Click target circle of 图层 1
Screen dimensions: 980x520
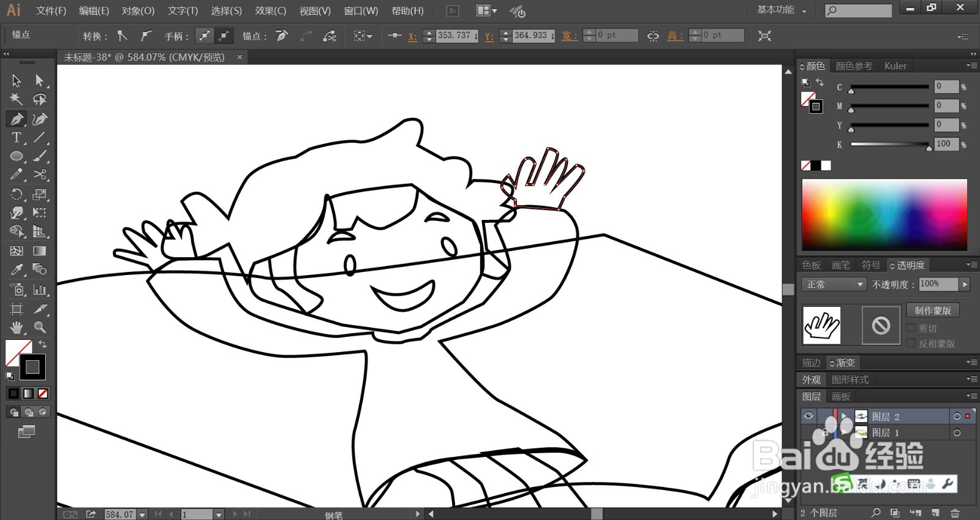(957, 432)
